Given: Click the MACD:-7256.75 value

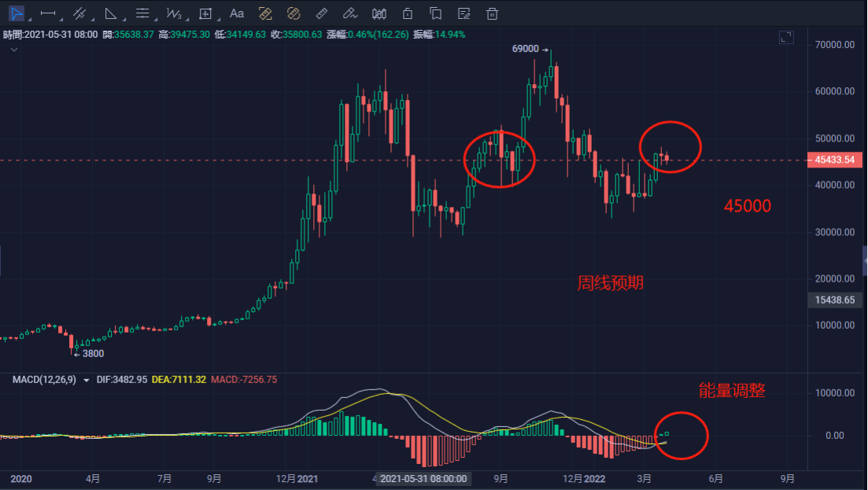Looking at the screenshot, I should click(x=244, y=379).
